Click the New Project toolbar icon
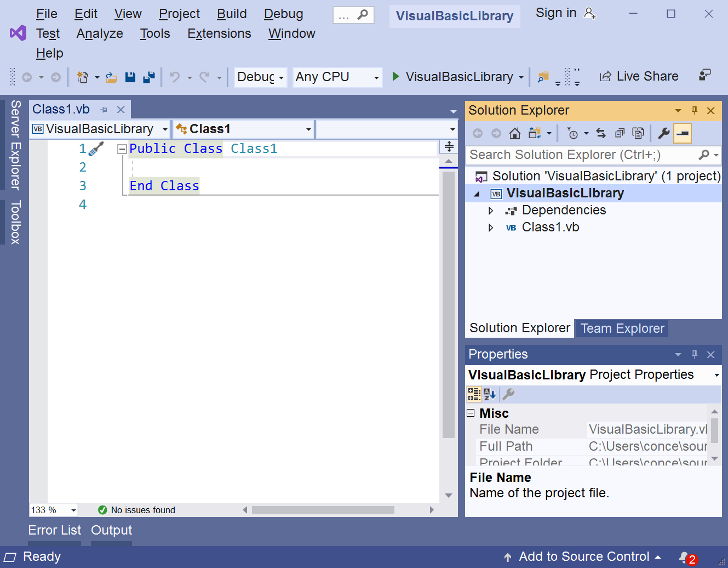Screen dimensions: 728x568 coord(82,77)
